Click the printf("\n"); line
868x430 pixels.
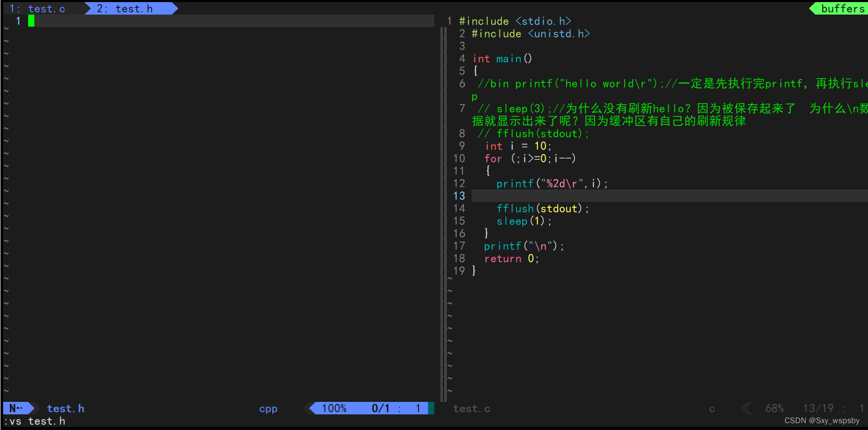[524, 246]
